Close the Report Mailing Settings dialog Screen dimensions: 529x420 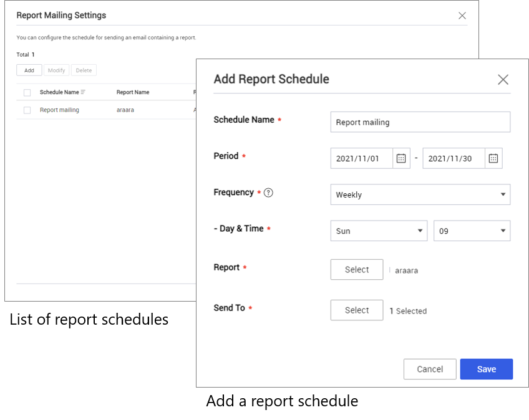click(x=462, y=16)
